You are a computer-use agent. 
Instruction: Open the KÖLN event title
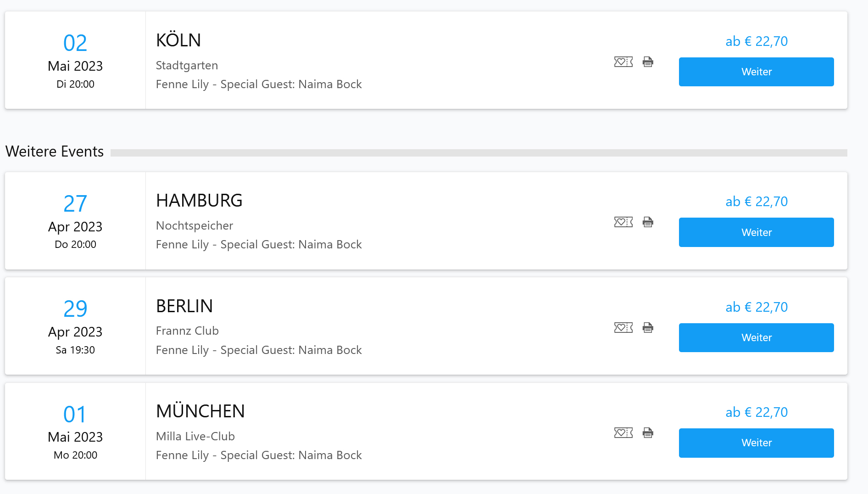pyautogui.click(x=178, y=40)
